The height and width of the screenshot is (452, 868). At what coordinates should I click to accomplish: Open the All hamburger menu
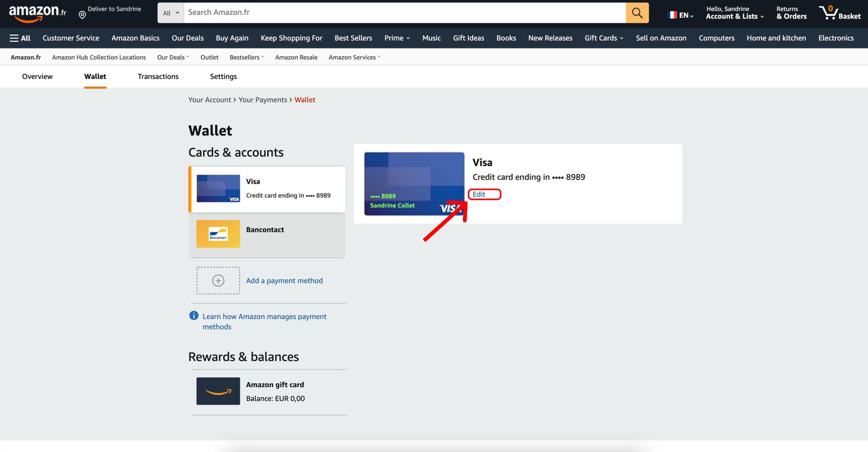point(20,38)
